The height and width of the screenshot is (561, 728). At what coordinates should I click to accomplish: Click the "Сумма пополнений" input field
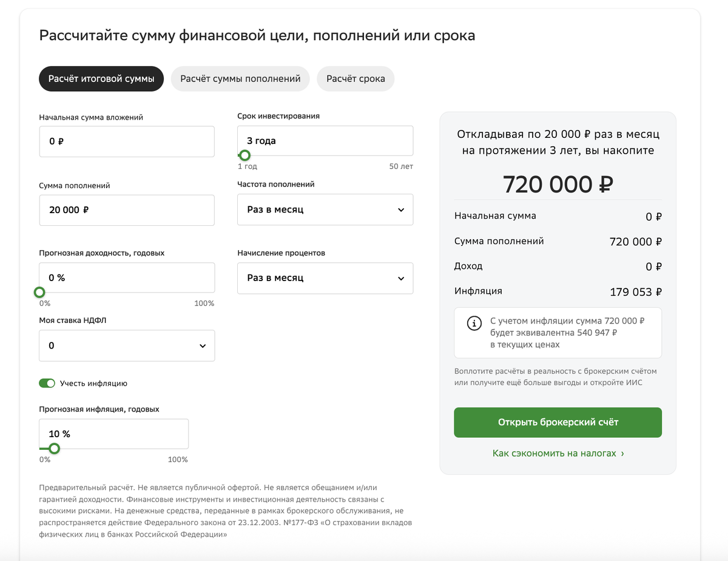[x=127, y=210]
